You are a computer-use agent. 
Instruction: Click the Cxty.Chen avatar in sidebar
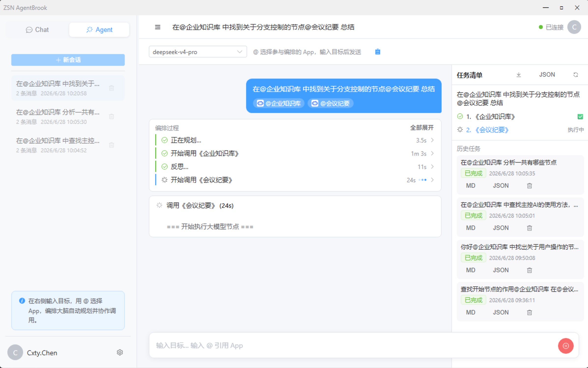pos(15,353)
